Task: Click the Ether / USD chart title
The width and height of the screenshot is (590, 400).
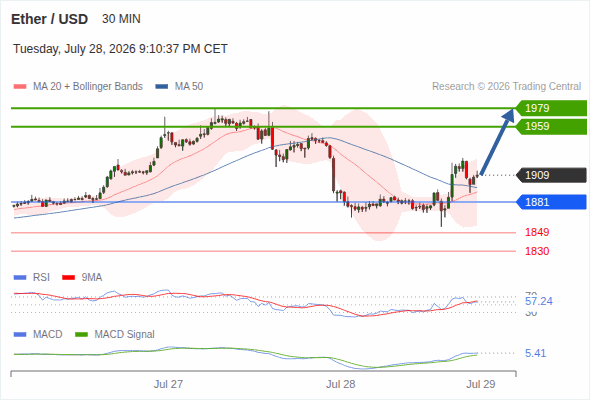Action: click(49, 19)
